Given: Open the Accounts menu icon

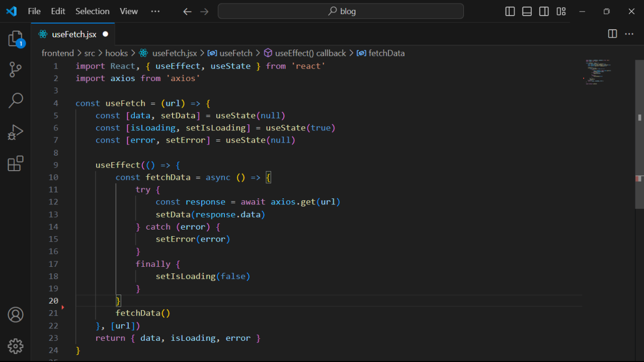Looking at the screenshot, I should tap(16, 315).
